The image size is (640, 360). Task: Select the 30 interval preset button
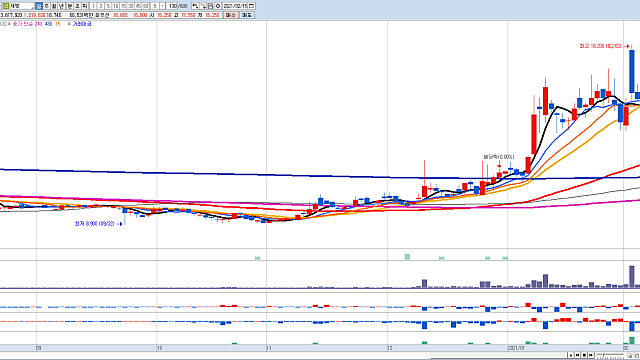(131, 6)
